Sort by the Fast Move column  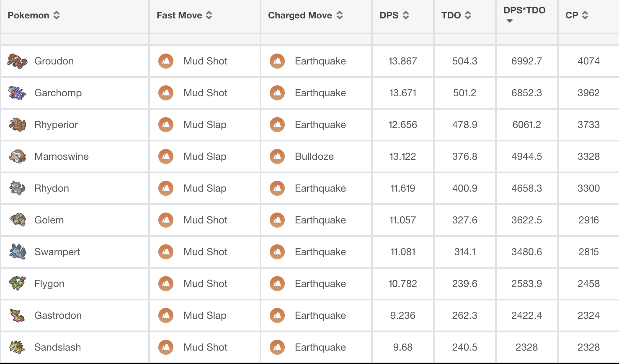(x=209, y=15)
